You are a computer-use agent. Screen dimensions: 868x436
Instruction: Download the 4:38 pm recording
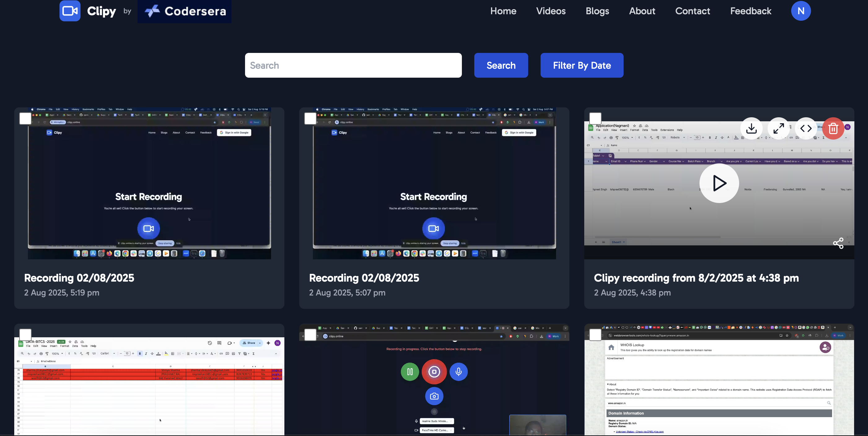tap(752, 128)
